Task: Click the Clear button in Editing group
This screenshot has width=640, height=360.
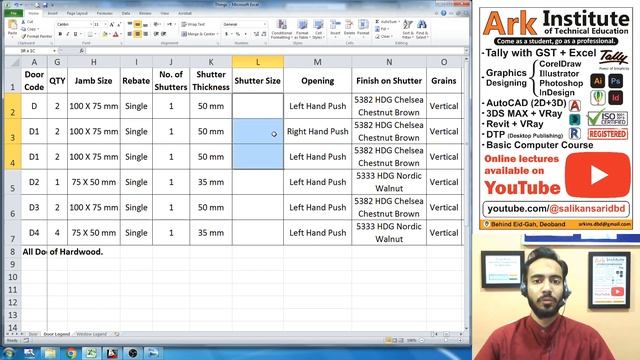Action: (x=384, y=36)
